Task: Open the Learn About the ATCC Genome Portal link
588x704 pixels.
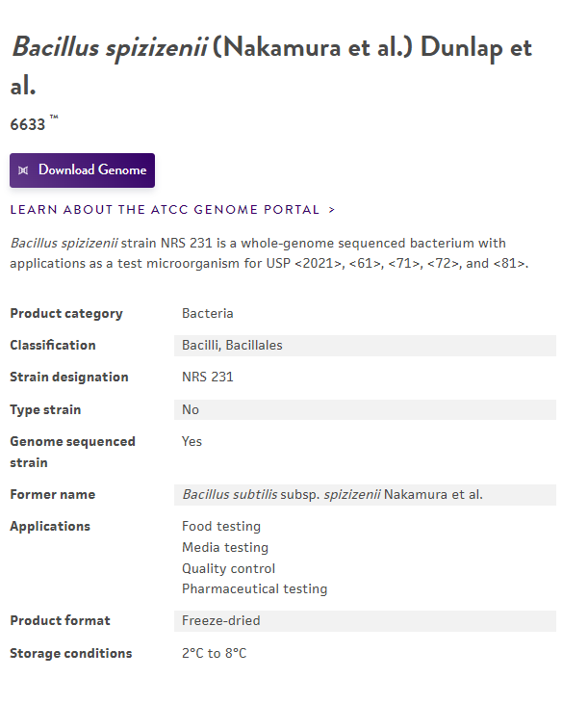Action: [165, 209]
